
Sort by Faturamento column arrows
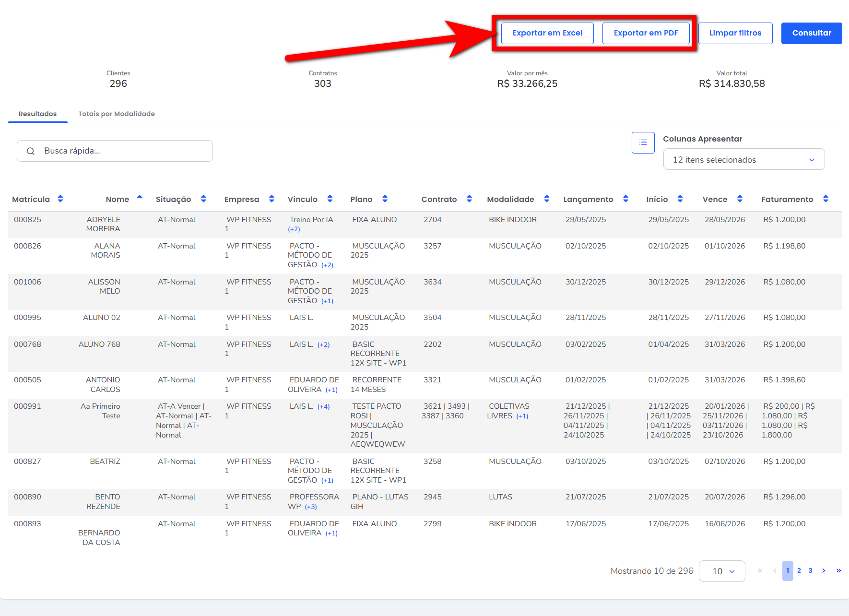tap(825, 199)
